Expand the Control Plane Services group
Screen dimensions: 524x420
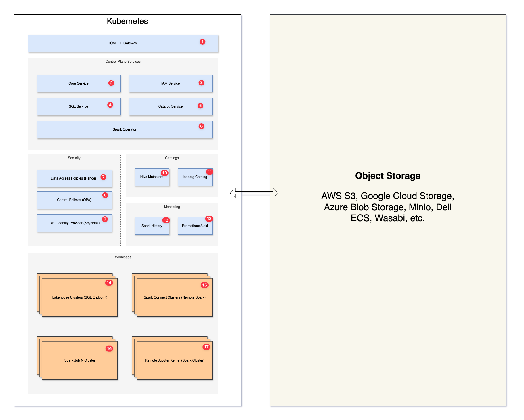click(x=123, y=61)
